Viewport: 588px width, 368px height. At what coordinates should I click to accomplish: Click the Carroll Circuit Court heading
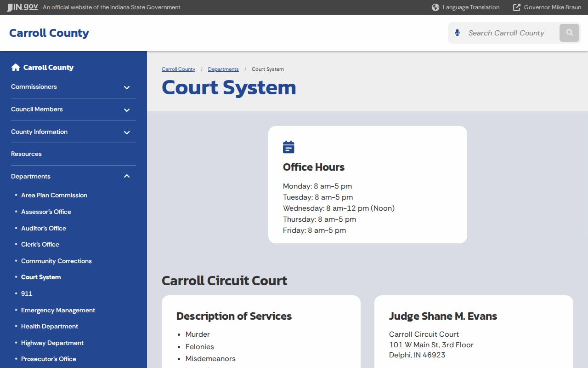click(224, 281)
